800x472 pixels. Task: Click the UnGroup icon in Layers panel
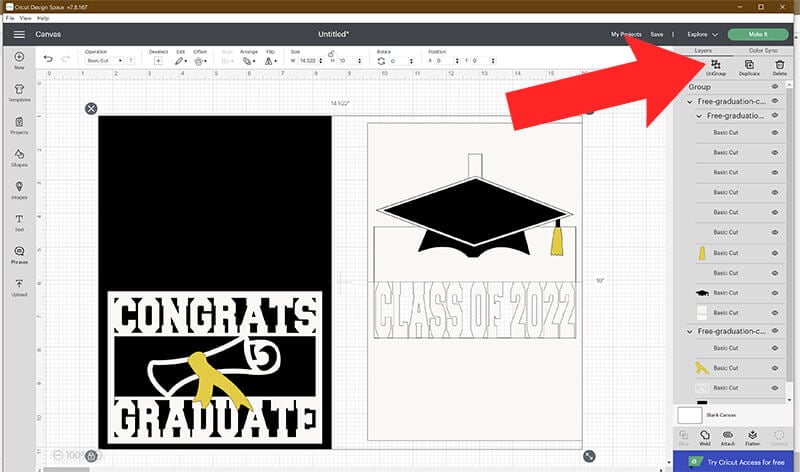click(x=716, y=67)
